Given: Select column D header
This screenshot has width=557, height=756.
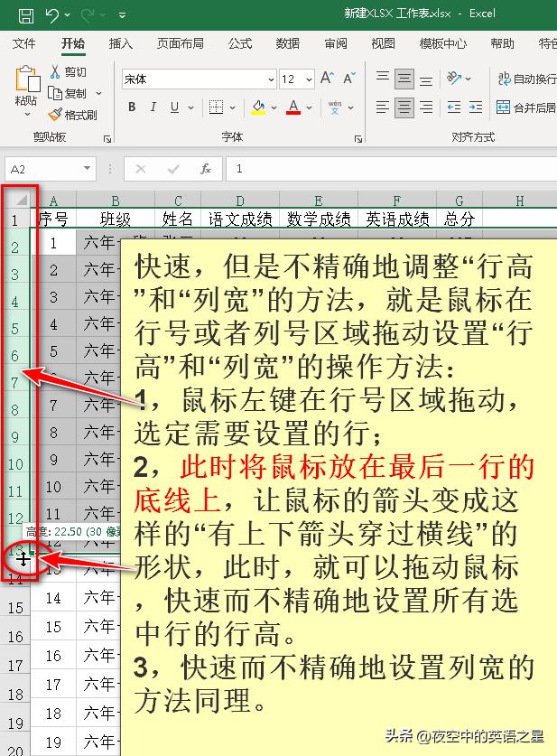Looking at the screenshot, I should click(x=240, y=201).
